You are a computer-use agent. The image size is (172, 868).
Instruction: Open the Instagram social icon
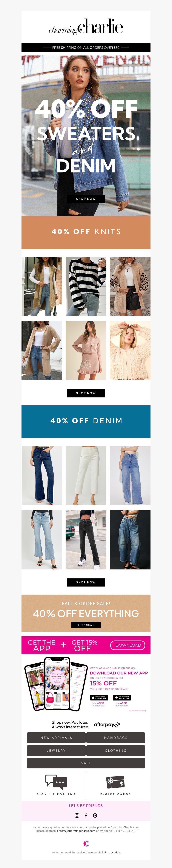point(77,816)
